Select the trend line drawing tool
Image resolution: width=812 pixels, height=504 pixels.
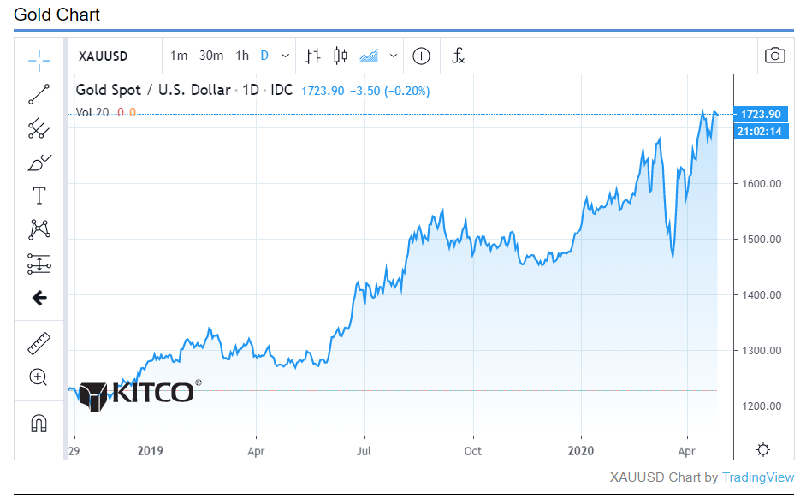point(39,94)
